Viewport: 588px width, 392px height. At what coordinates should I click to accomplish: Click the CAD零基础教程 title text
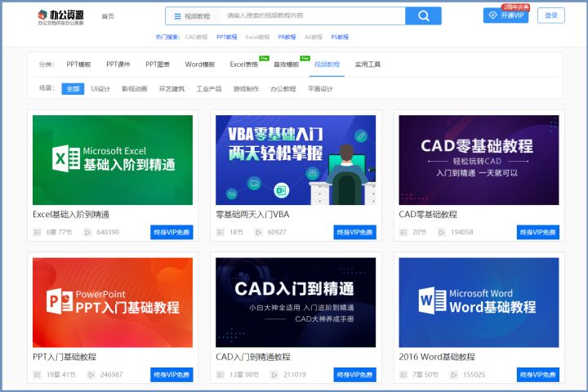tap(428, 215)
